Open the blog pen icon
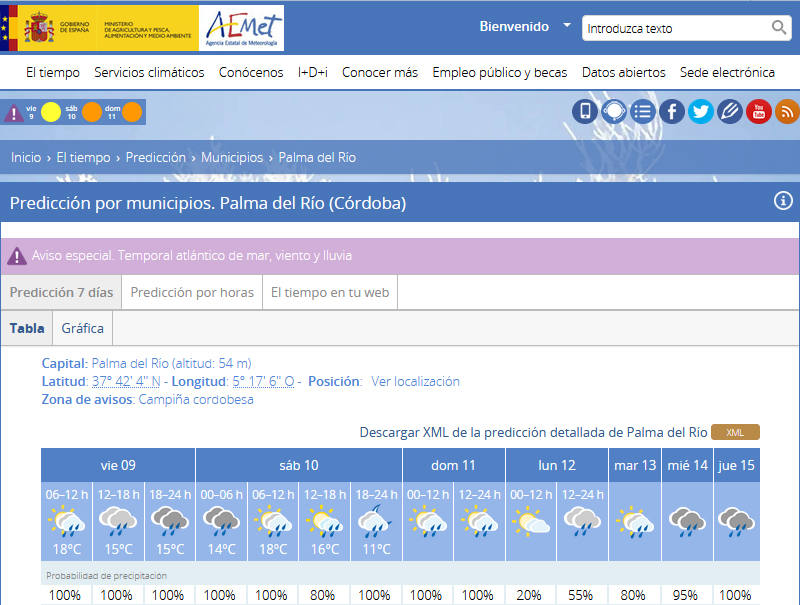 pyautogui.click(x=730, y=111)
